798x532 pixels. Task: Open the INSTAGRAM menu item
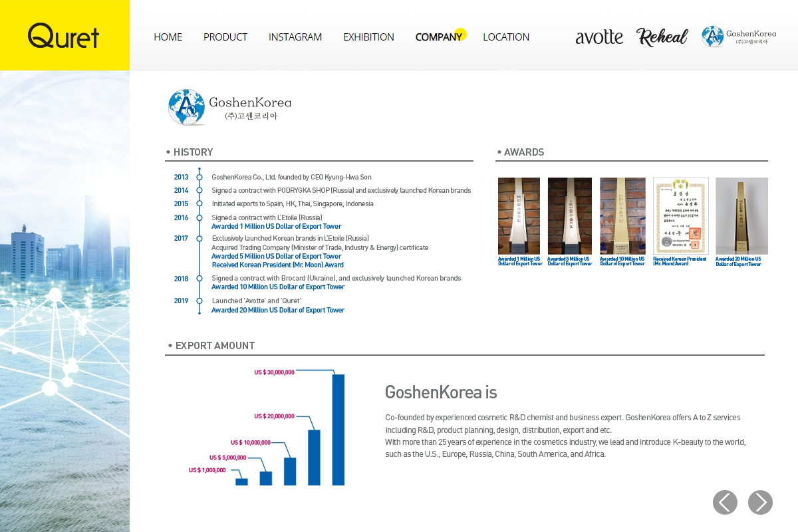pos(295,37)
